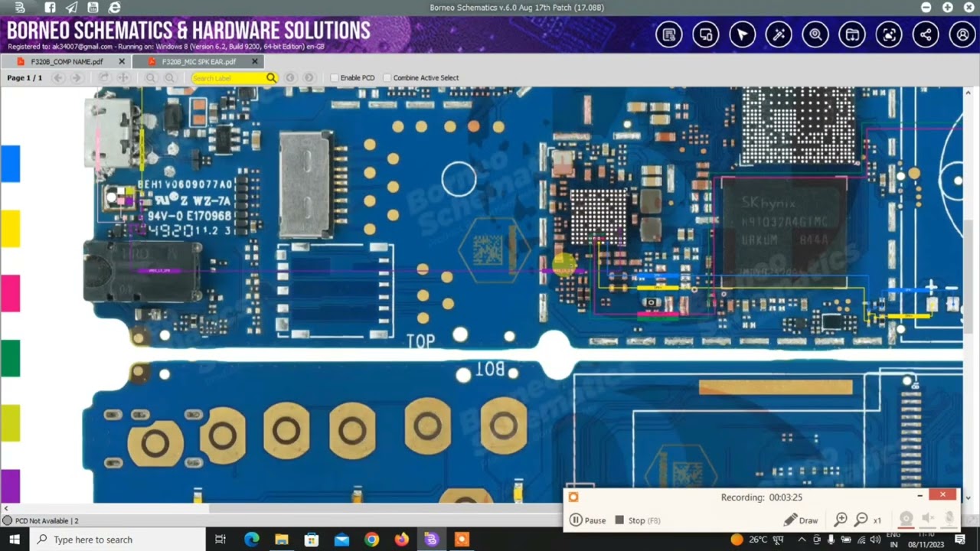Open Firefox from taskbar

pos(401,540)
